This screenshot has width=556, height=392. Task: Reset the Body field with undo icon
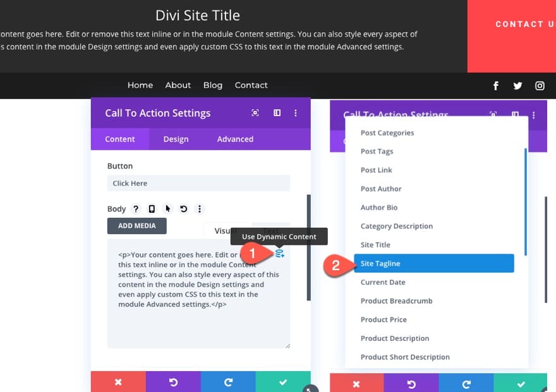[184, 209]
